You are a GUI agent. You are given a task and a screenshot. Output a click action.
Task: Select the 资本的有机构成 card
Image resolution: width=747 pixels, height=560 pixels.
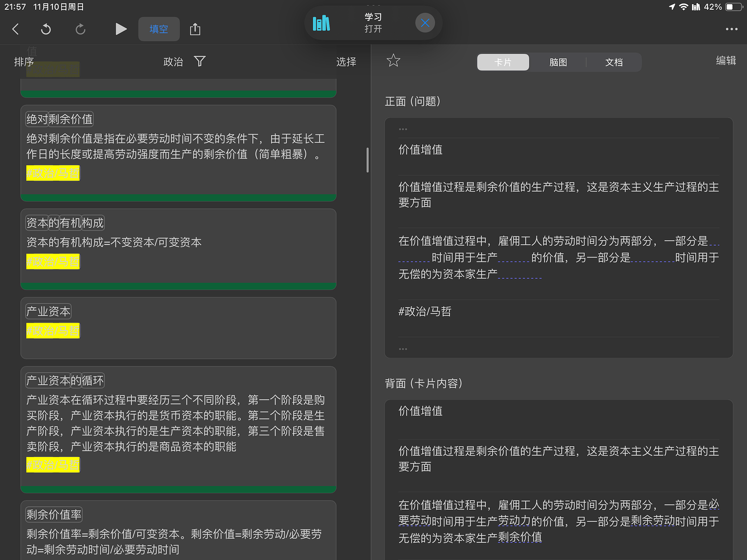click(x=178, y=249)
